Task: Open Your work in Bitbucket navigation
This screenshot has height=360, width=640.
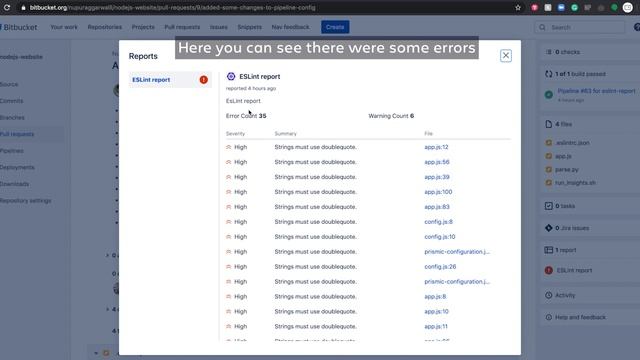Action: [x=64, y=27]
